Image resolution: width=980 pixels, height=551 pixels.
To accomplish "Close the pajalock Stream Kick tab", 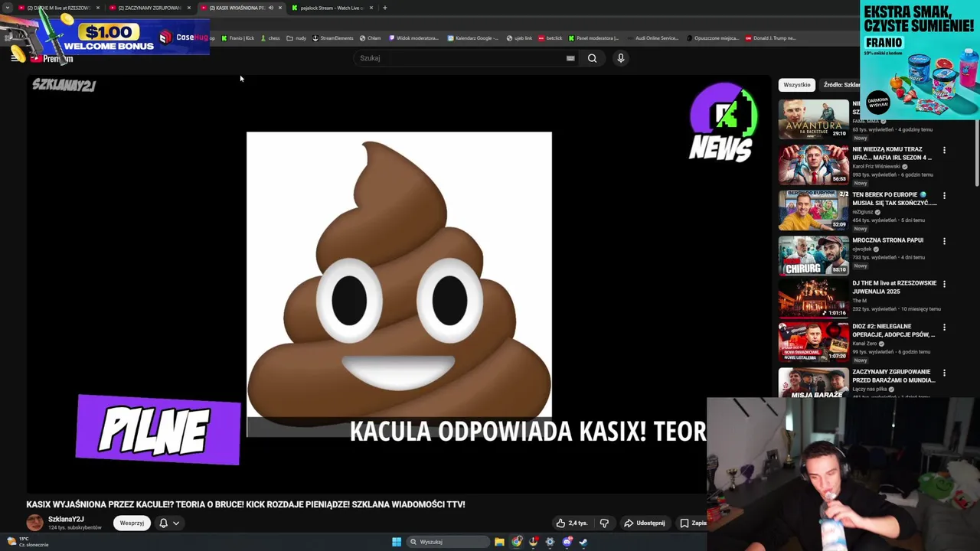I will click(x=371, y=8).
